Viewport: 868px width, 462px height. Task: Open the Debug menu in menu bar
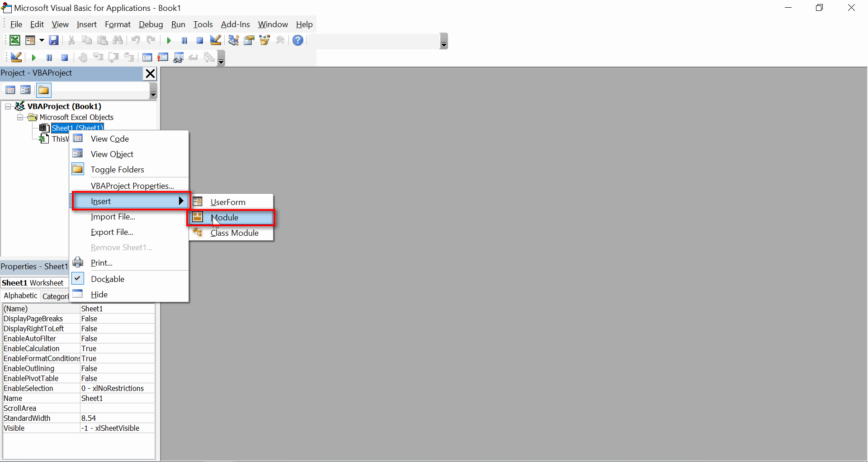click(151, 24)
